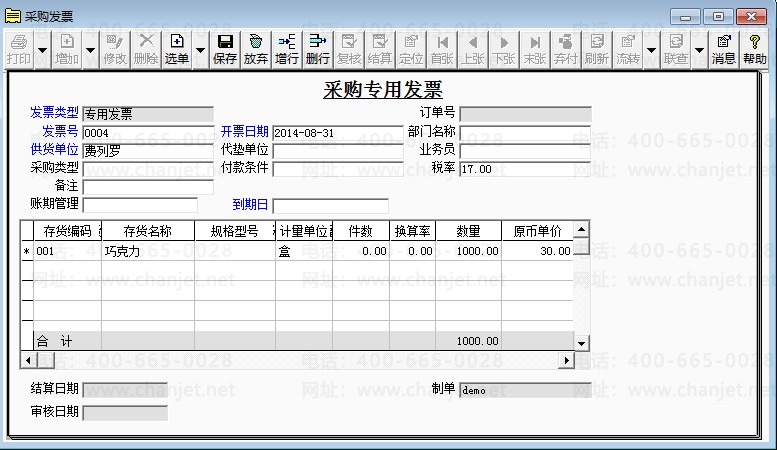
Task: Refresh with the 刷新 icon
Action: tap(597, 50)
